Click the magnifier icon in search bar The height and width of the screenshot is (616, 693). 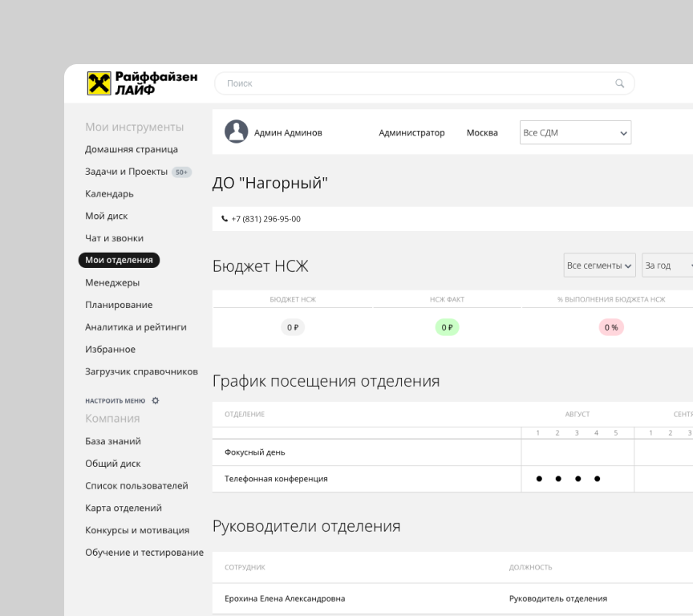619,83
